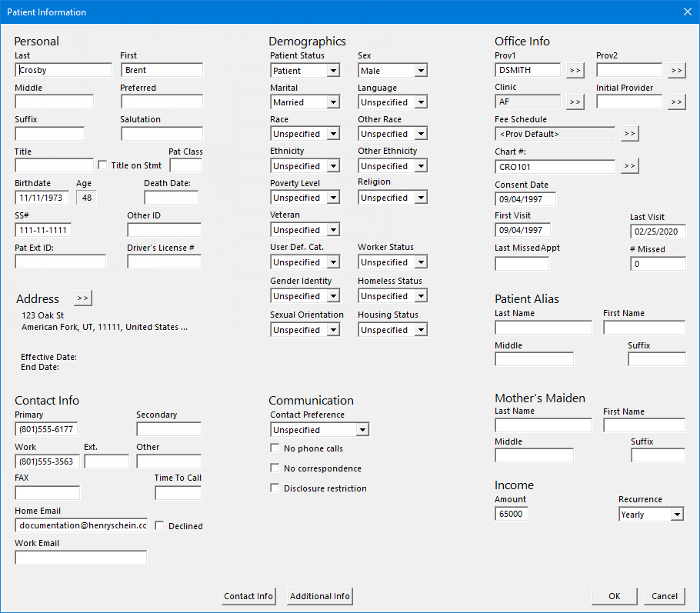The image size is (700, 613).
Task: Open the Marital status dropdown
Action: point(333,102)
